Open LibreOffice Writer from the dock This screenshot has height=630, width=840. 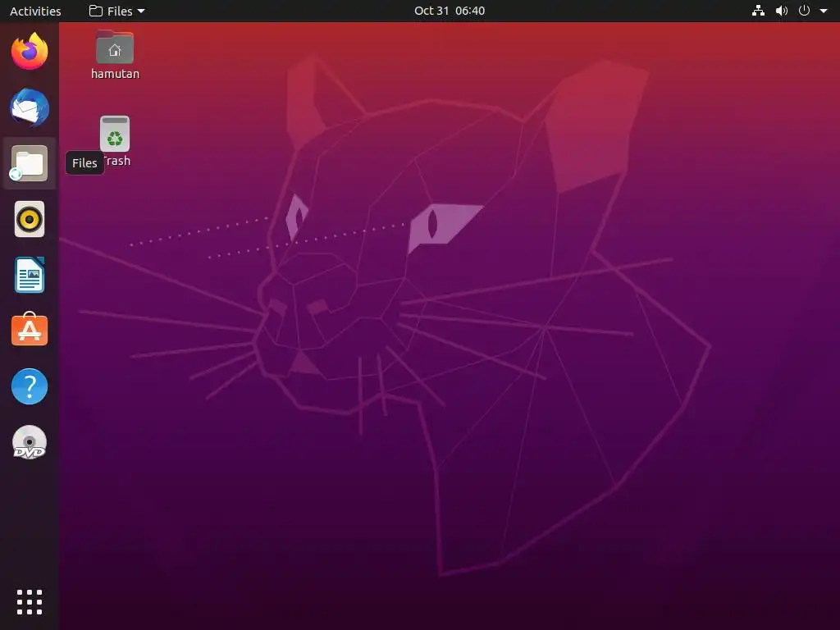point(30,275)
